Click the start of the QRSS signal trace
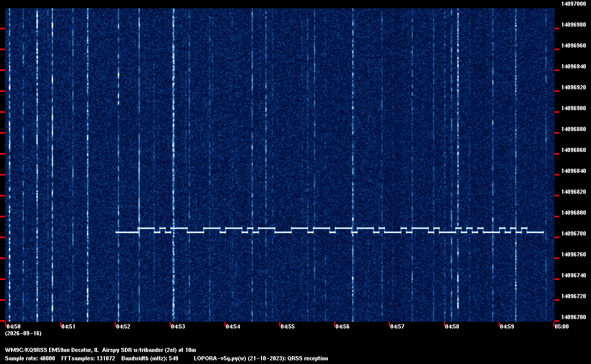 tap(116, 232)
